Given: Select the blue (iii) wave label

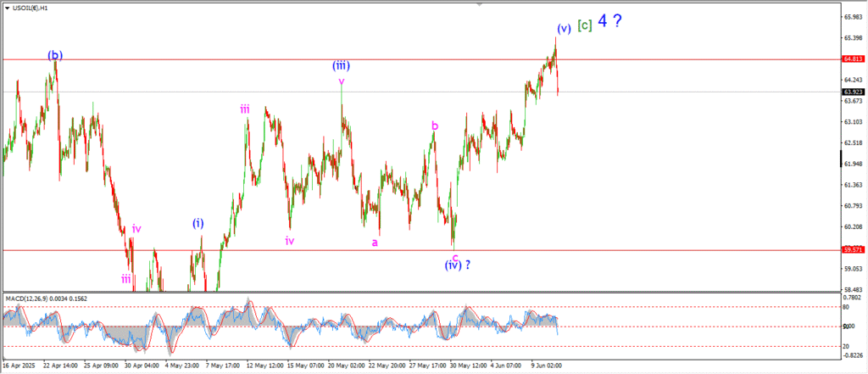Looking at the screenshot, I should pos(342,65).
